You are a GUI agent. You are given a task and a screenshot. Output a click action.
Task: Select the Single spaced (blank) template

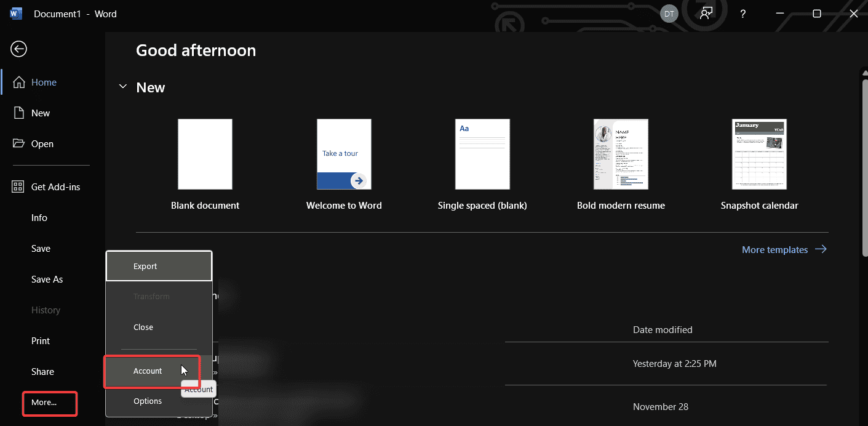point(482,155)
